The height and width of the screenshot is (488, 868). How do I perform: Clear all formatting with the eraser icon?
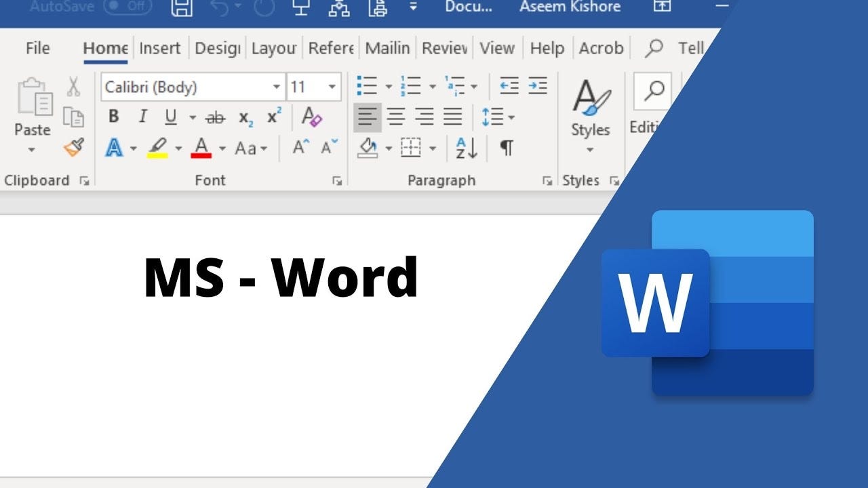(x=311, y=117)
